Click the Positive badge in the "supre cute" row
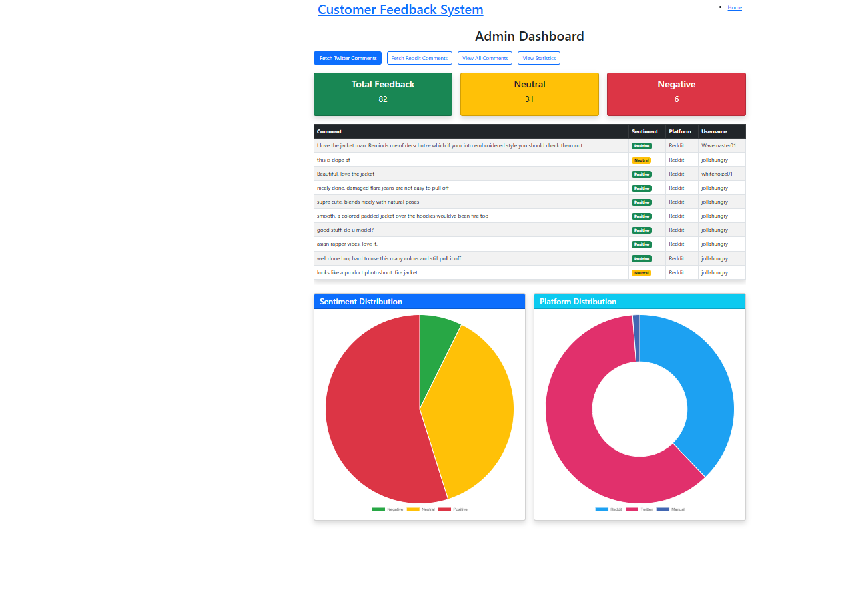 (x=642, y=202)
